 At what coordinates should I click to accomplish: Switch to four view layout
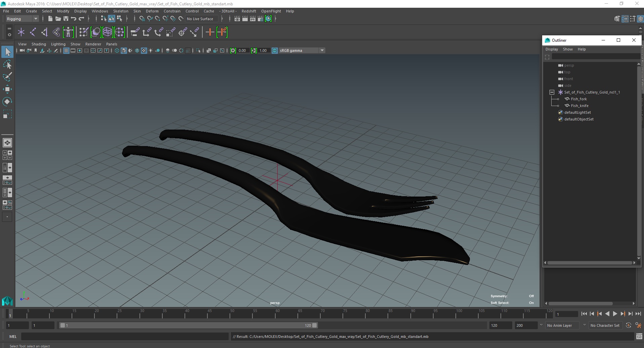pyautogui.click(x=7, y=155)
